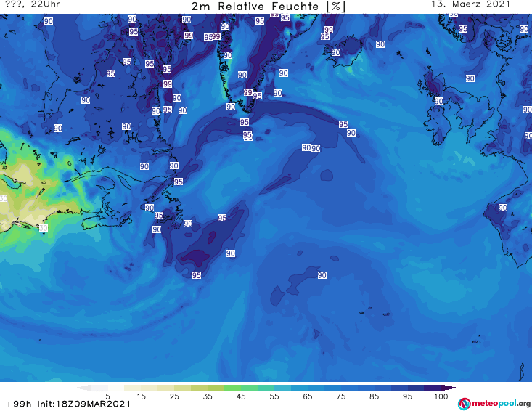Click the time label '???, 22Uhr'
Screen dimensions: 532x411
click(x=33, y=4)
